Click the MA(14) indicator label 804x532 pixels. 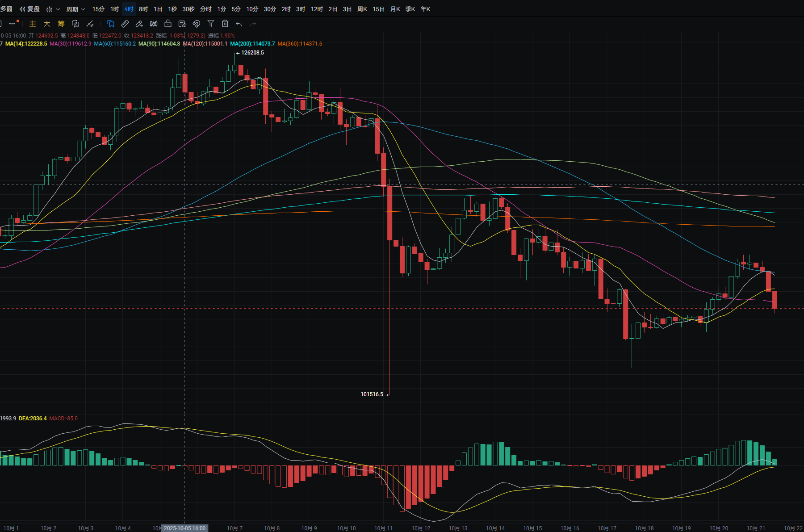[26, 44]
